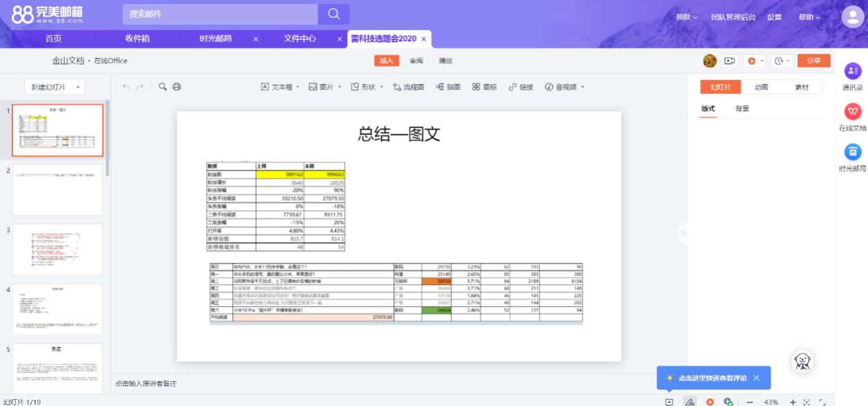The height and width of the screenshot is (406, 868).
Task: Select the 动画 panel tab
Action: (761, 87)
